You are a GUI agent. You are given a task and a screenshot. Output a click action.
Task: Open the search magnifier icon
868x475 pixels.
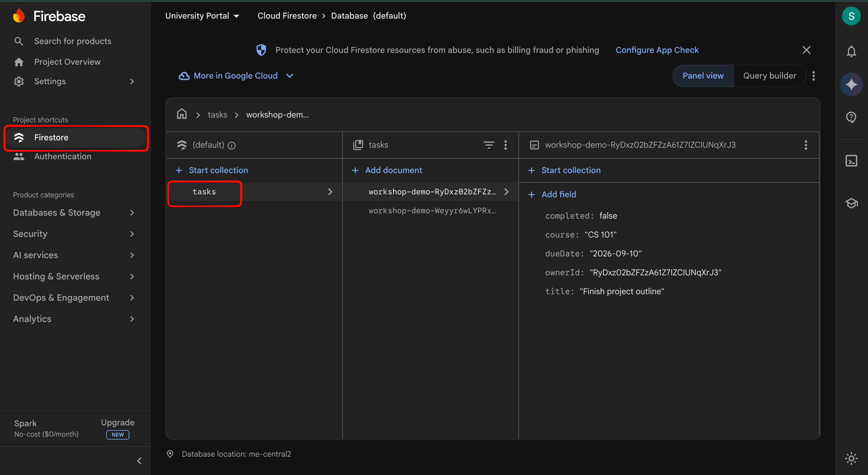[x=19, y=41]
